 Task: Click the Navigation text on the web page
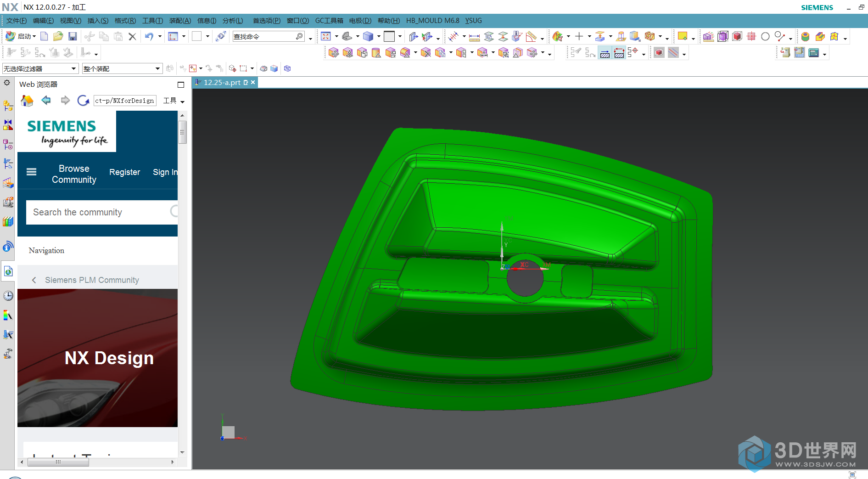click(46, 250)
